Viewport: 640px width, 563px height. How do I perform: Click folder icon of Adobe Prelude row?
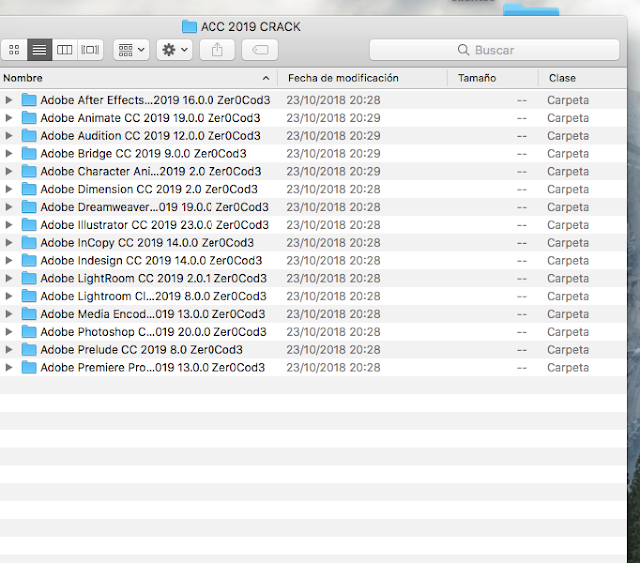29,349
